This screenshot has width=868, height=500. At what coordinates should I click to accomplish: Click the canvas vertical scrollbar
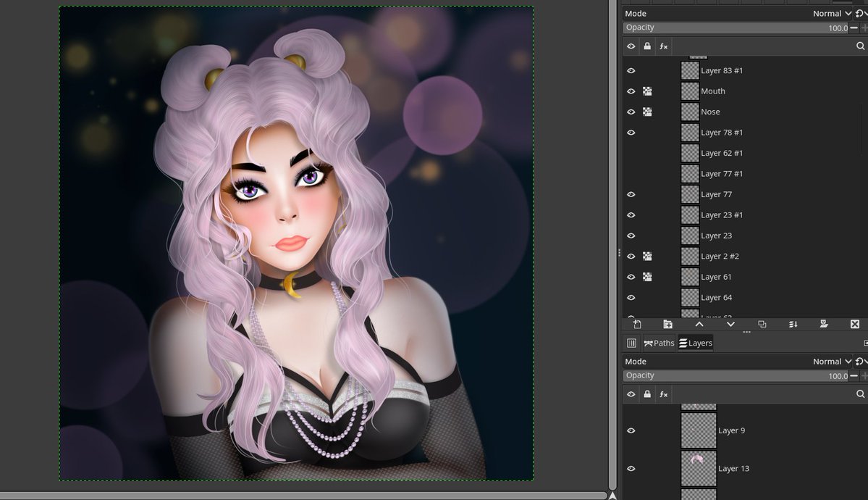click(612, 244)
